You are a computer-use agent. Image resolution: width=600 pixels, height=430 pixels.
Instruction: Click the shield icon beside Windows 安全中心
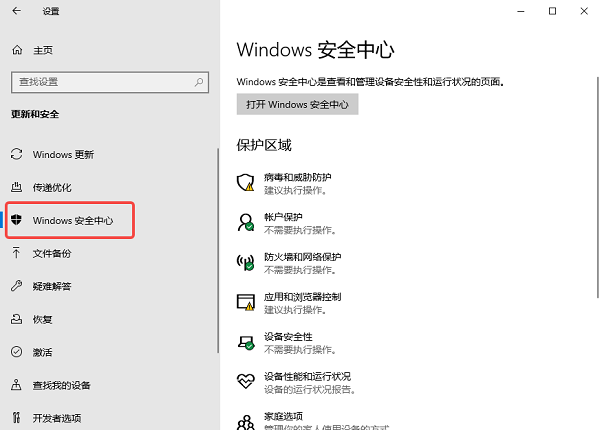(x=16, y=220)
